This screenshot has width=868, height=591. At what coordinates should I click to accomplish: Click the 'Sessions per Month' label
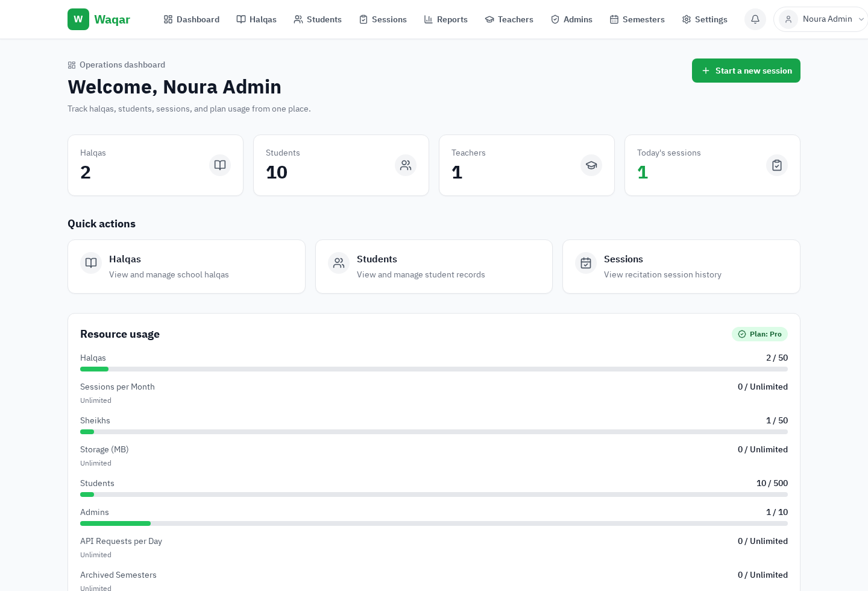[x=118, y=387]
